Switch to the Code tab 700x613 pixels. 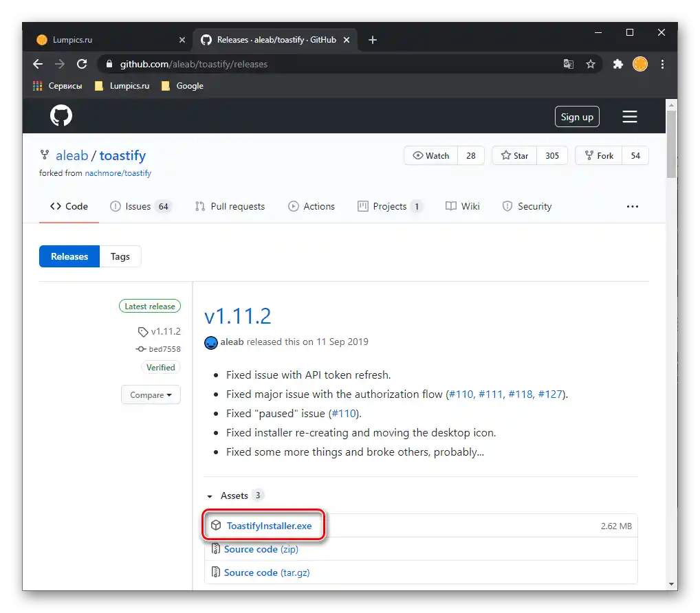[x=69, y=207]
